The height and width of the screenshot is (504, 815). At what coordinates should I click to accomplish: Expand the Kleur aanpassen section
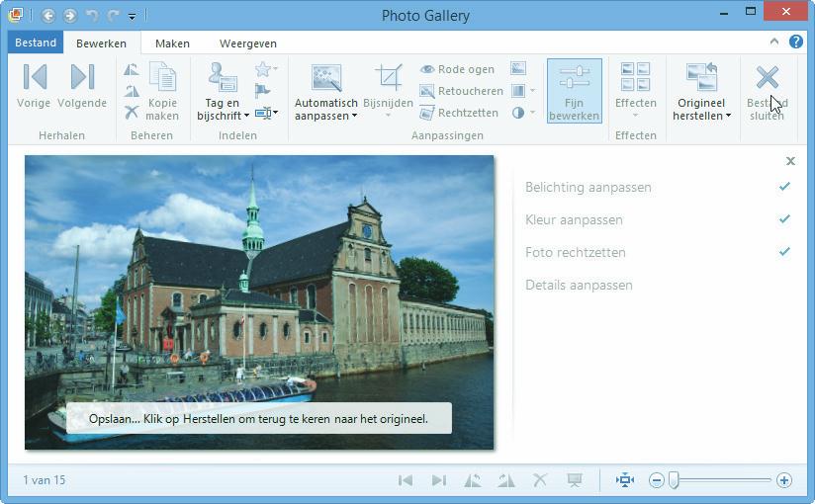pos(575,220)
